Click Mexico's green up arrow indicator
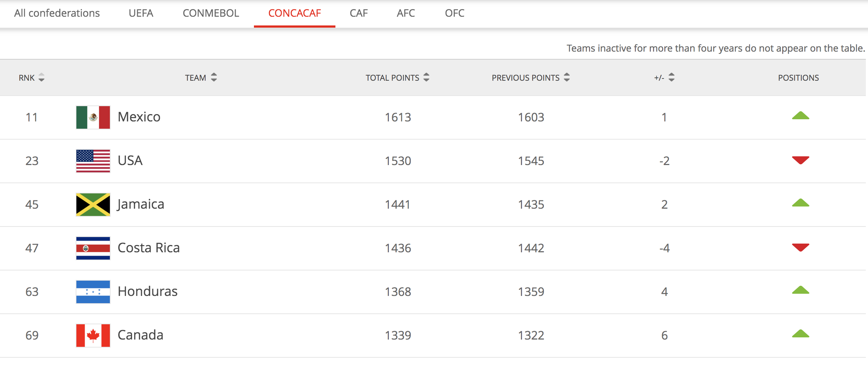868x365 pixels. (x=800, y=116)
